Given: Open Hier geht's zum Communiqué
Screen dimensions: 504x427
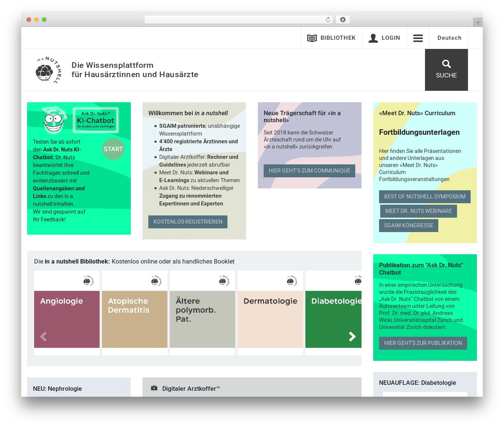Looking at the screenshot, I should point(309,171).
